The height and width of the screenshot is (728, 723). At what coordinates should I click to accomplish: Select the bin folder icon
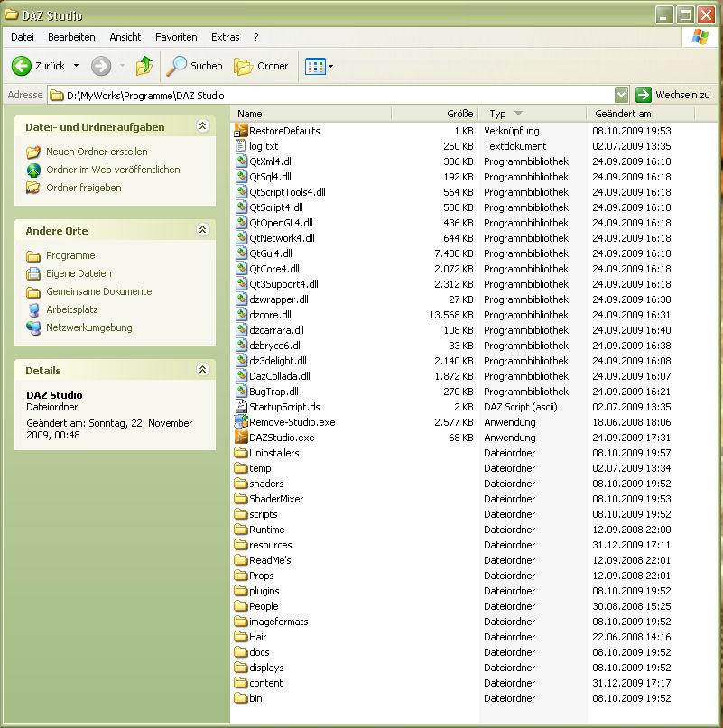(241, 698)
